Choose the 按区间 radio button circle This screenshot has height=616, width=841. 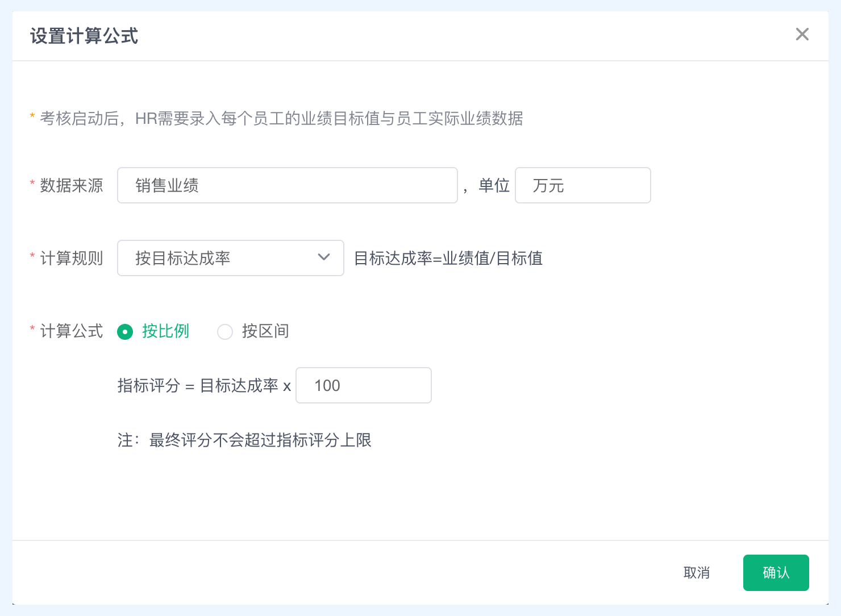point(225,332)
